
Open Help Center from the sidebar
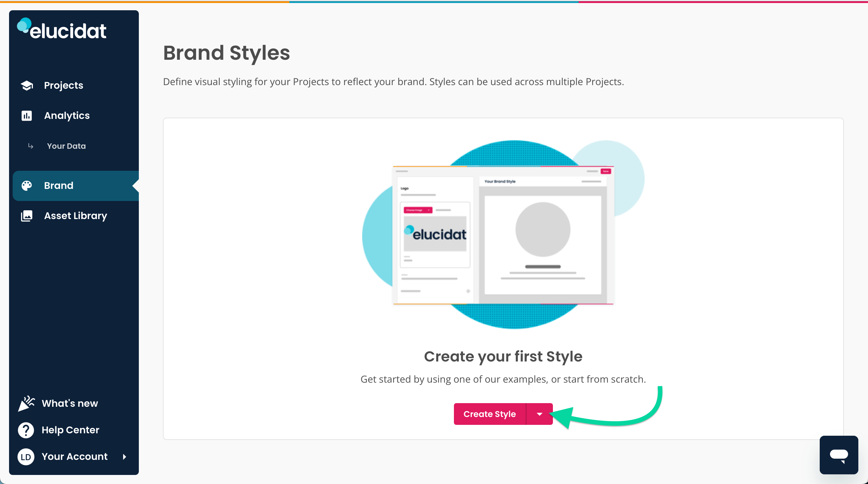pos(70,430)
